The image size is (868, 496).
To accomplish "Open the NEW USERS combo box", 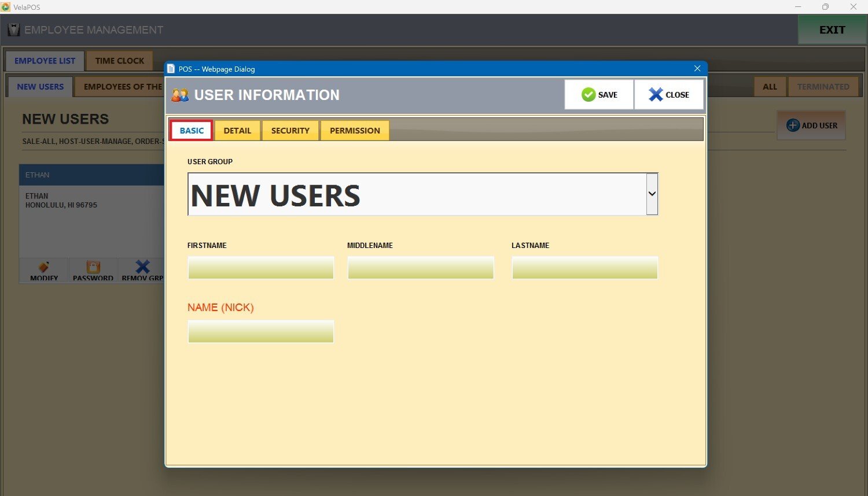I will (x=417, y=195).
